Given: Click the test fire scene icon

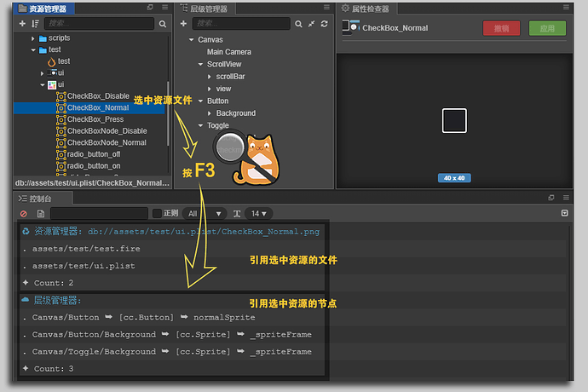Looking at the screenshot, I should [52, 61].
